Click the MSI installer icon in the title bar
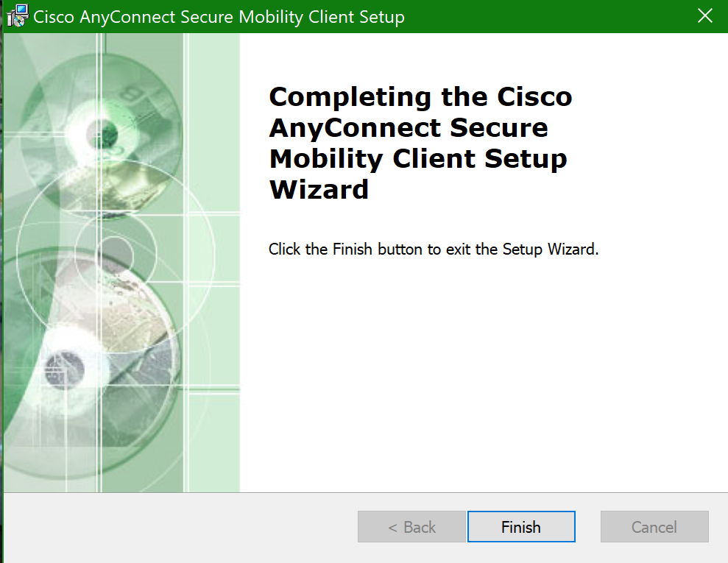Screen dimensions: 728x563 coord(16,15)
